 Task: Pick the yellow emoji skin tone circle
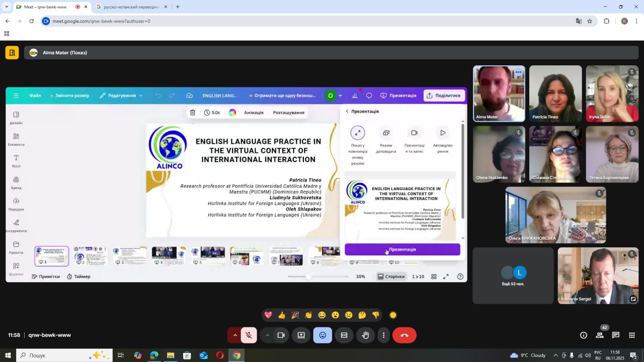pos(393,315)
